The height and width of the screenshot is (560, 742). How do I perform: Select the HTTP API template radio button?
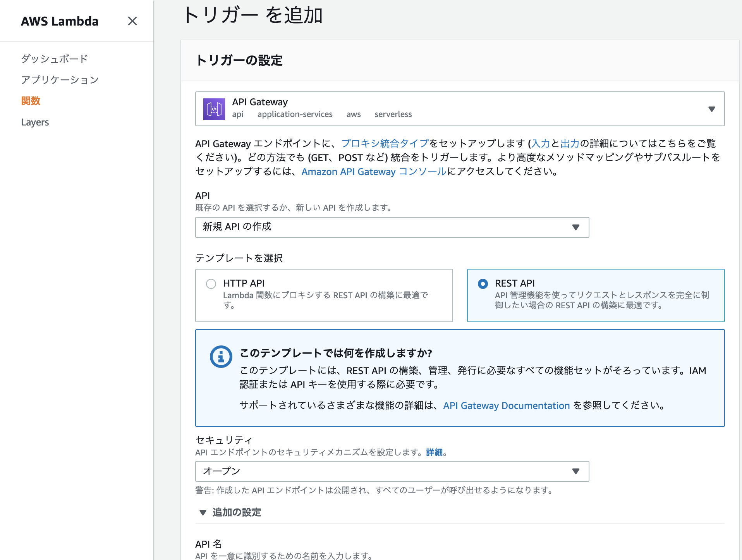[211, 284]
